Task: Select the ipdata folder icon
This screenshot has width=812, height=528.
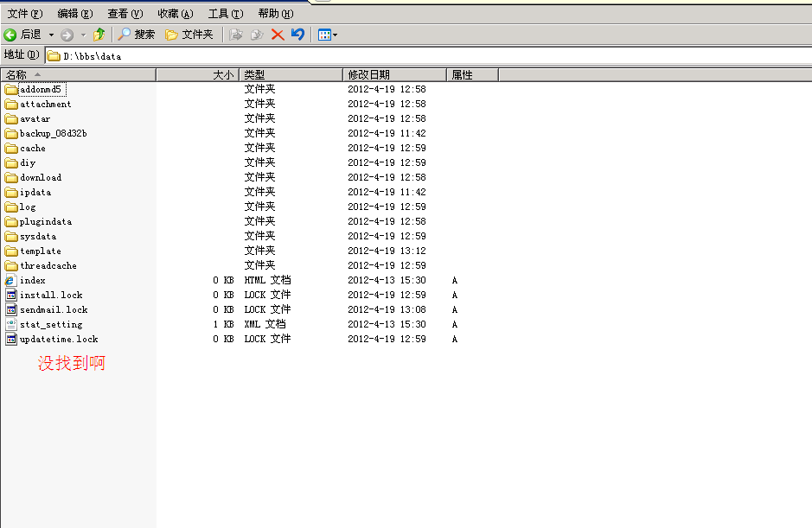Action: tap(11, 192)
